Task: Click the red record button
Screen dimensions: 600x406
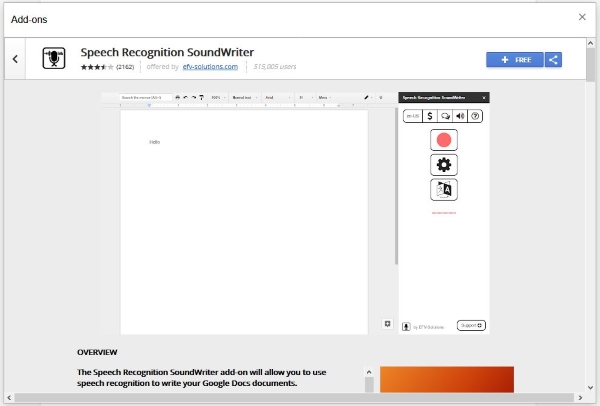Action: (444, 139)
